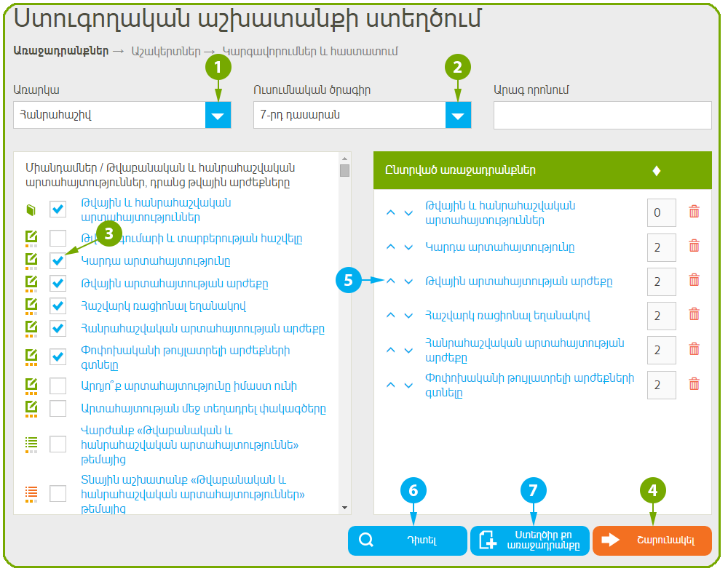The image size is (728, 571).
Task: Click «Ստեղծիր քո առաջադրանքը» button
Action: (530, 540)
